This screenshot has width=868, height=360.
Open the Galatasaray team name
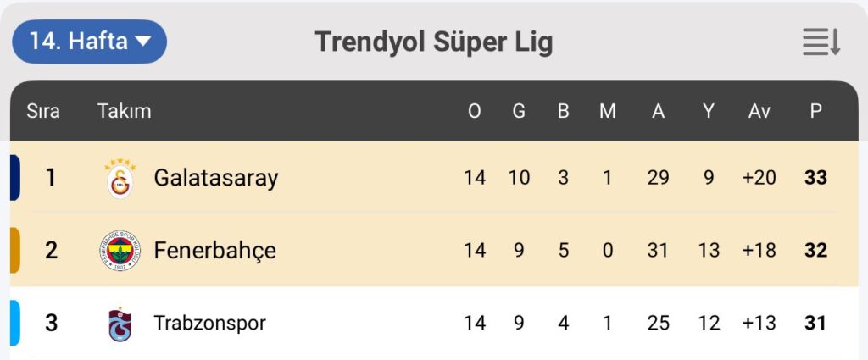click(215, 178)
